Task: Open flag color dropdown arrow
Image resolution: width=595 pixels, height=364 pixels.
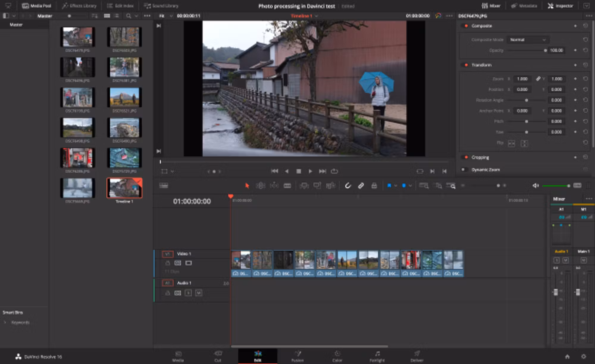Action: tap(396, 186)
